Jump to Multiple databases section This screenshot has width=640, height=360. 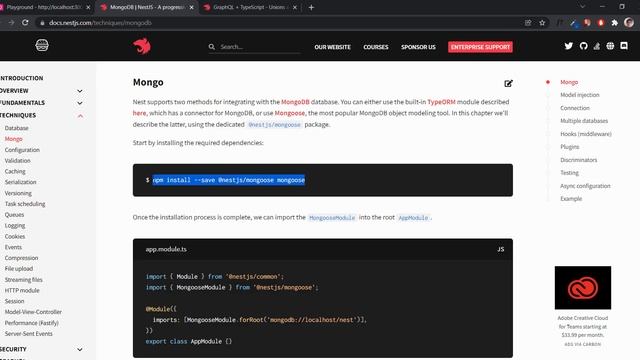pyautogui.click(x=584, y=121)
